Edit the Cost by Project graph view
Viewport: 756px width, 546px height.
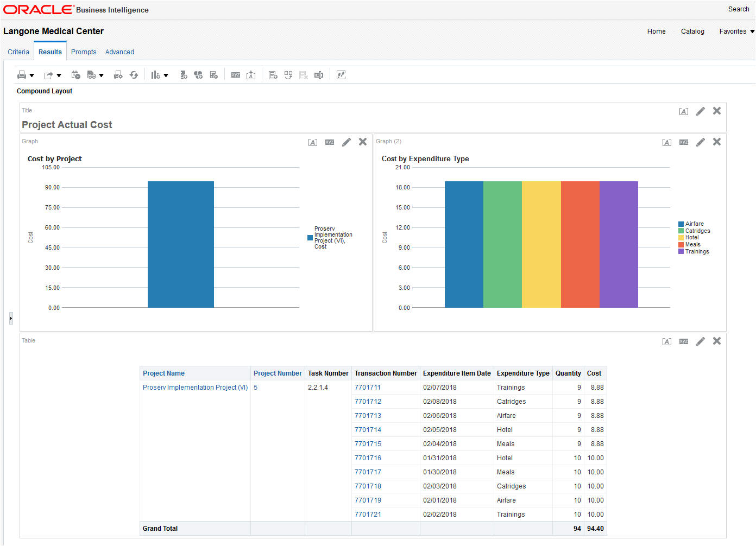click(x=346, y=142)
